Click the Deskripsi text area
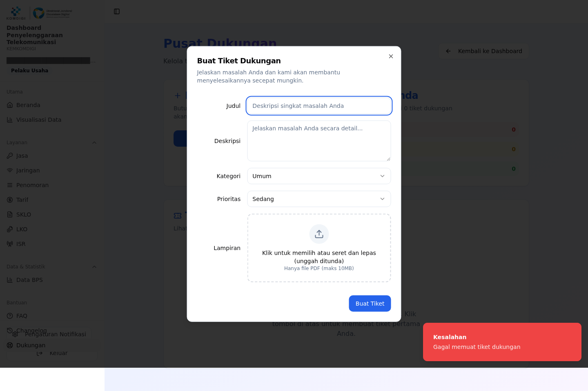 click(319, 141)
